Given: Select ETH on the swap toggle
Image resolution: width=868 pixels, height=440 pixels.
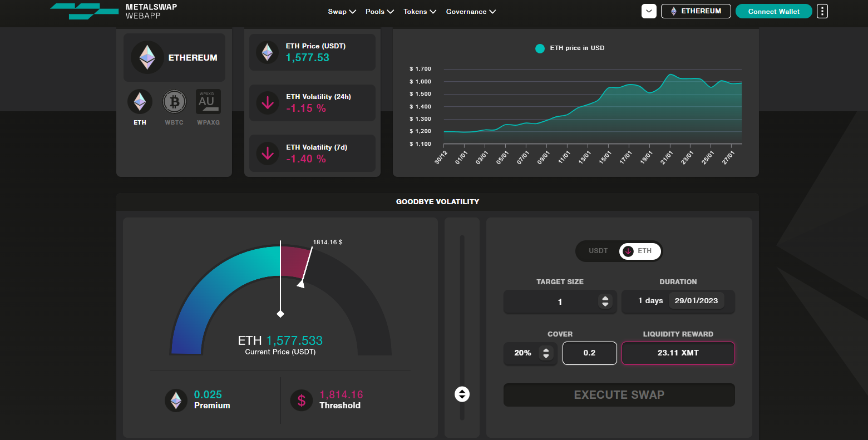Looking at the screenshot, I should point(640,251).
